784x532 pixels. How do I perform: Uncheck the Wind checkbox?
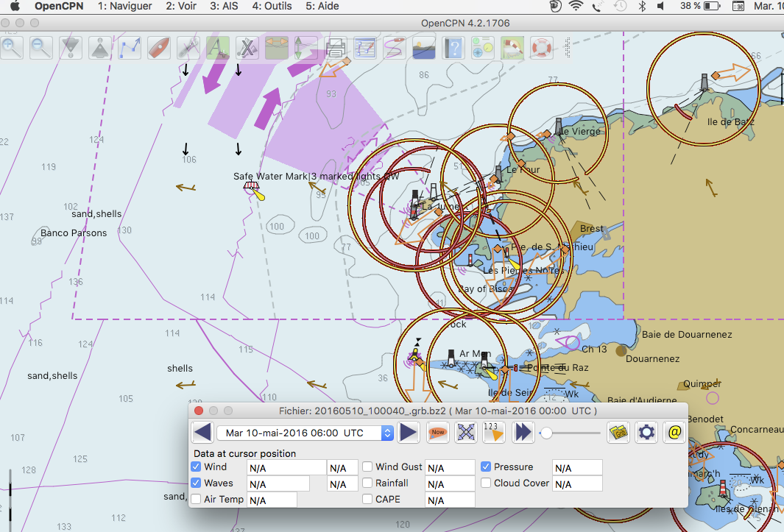pyautogui.click(x=196, y=467)
